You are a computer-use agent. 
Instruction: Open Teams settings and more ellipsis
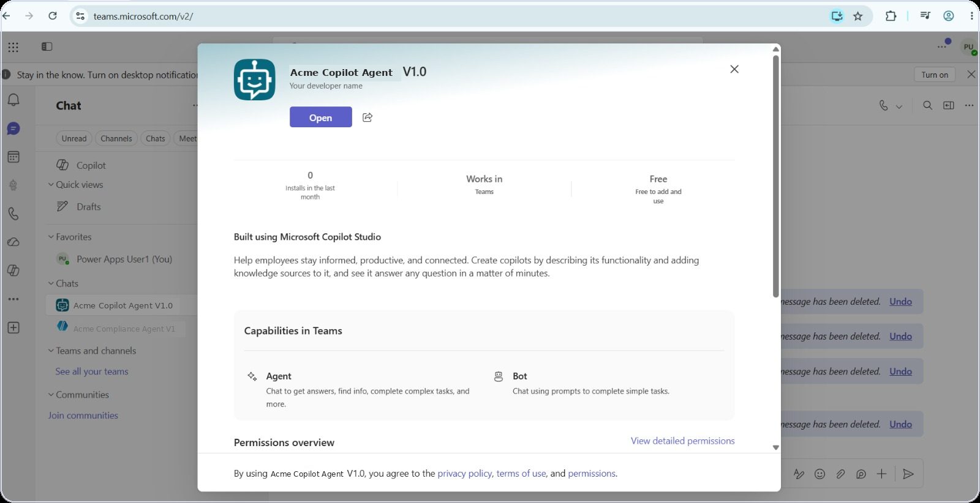(x=942, y=47)
